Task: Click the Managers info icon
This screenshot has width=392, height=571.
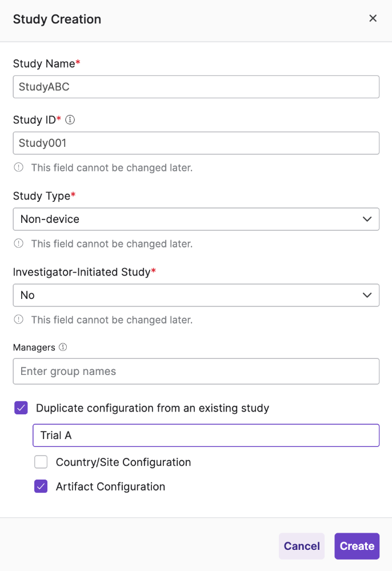Action: click(63, 347)
